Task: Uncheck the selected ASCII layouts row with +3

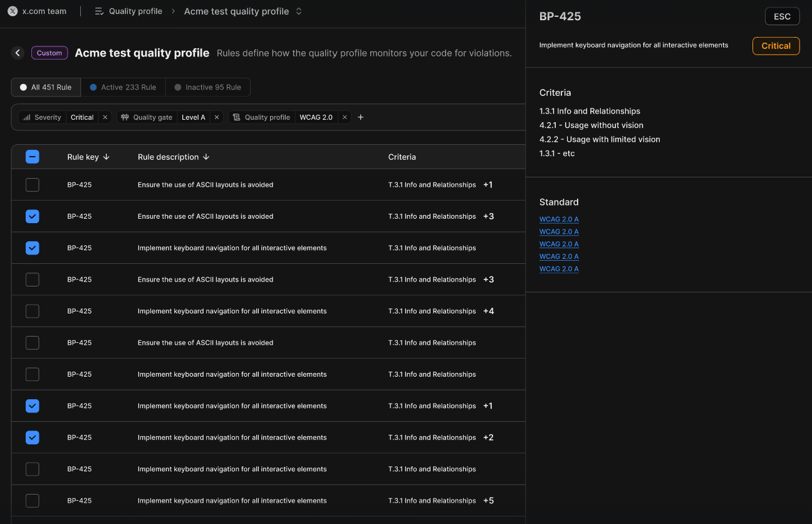Action: pyautogui.click(x=33, y=216)
